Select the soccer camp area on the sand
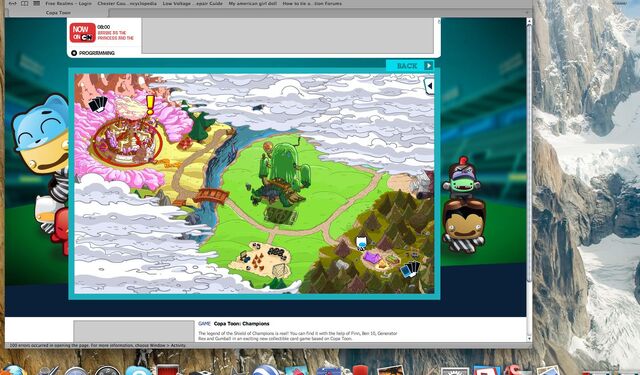Viewport: 640px width, 375px height. coord(261,258)
